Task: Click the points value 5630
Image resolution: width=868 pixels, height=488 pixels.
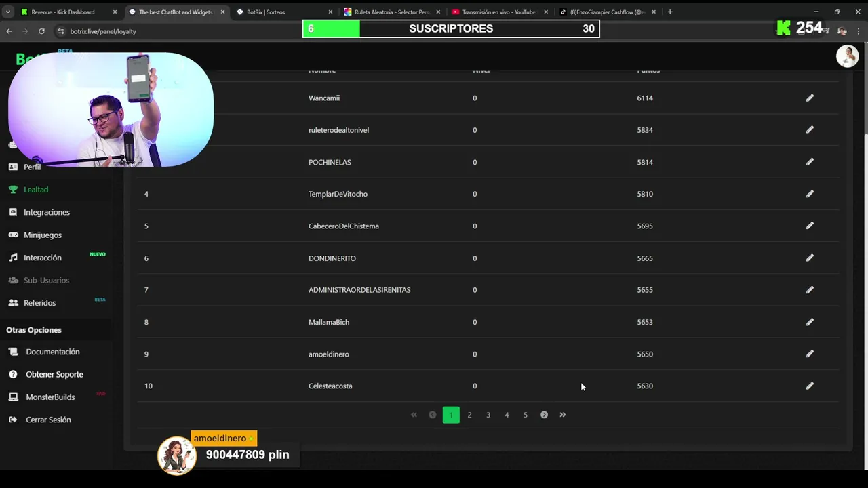Action: [645, 386]
